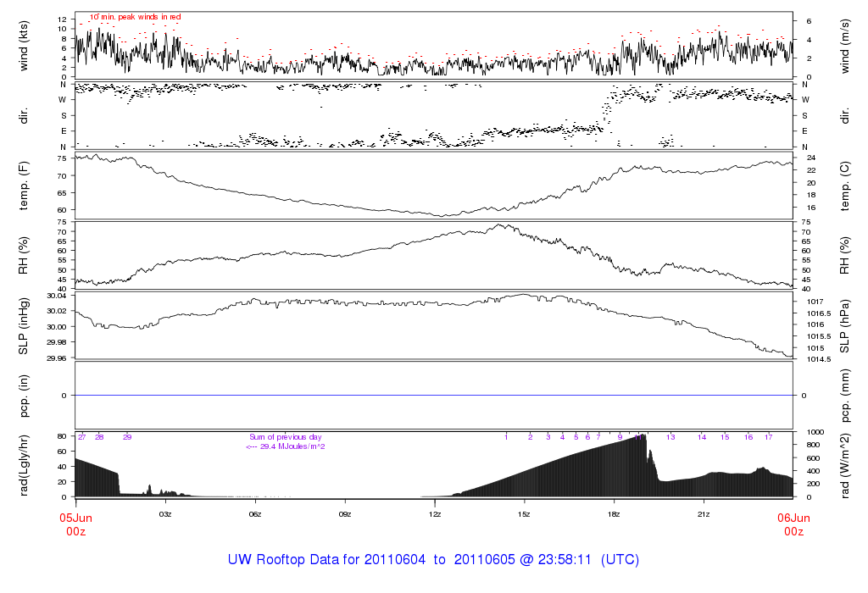
Task: Click the blue zero precipitation line
Action: (x=434, y=396)
